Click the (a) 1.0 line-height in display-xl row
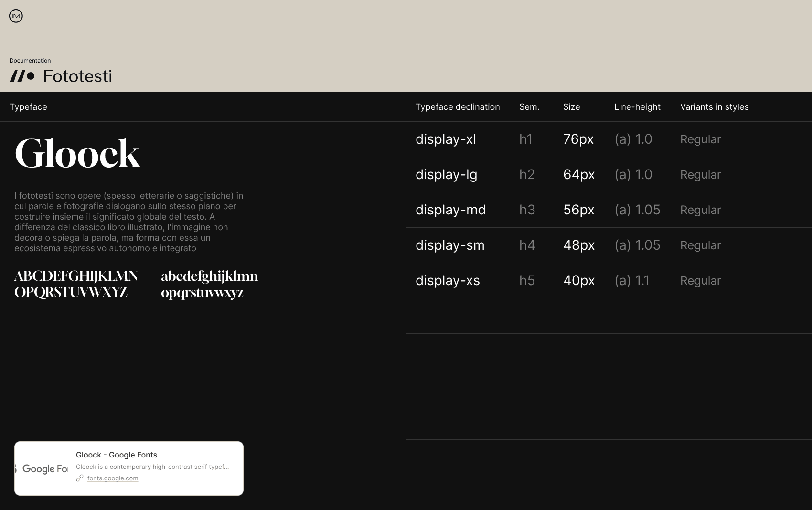The height and width of the screenshot is (510, 812). tap(633, 139)
